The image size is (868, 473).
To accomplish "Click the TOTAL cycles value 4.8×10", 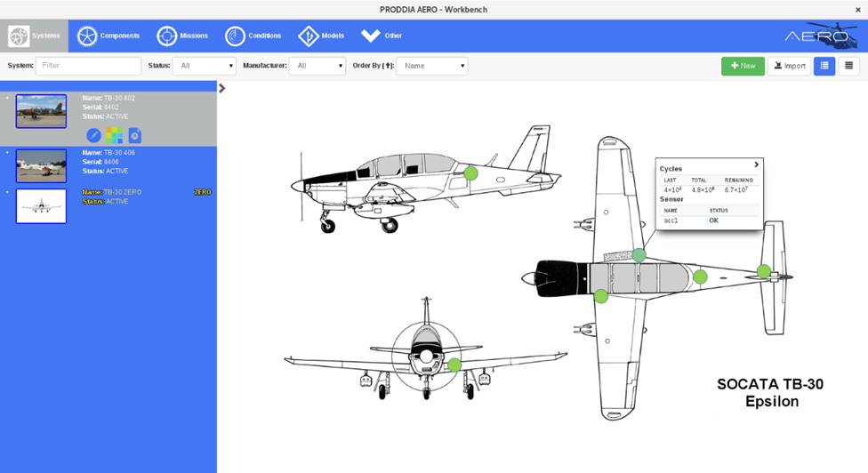I will click(703, 189).
